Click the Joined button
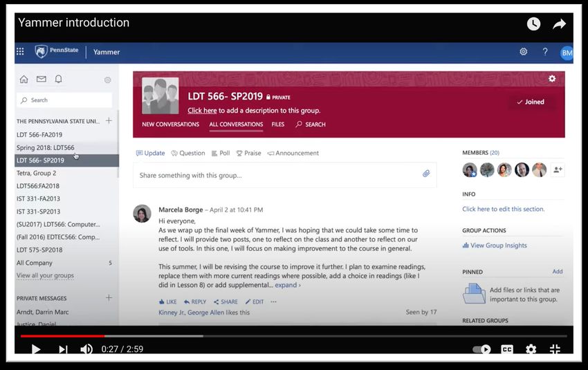Image resolution: width=588 pixels, height=370 pixels. coord(531,102)
